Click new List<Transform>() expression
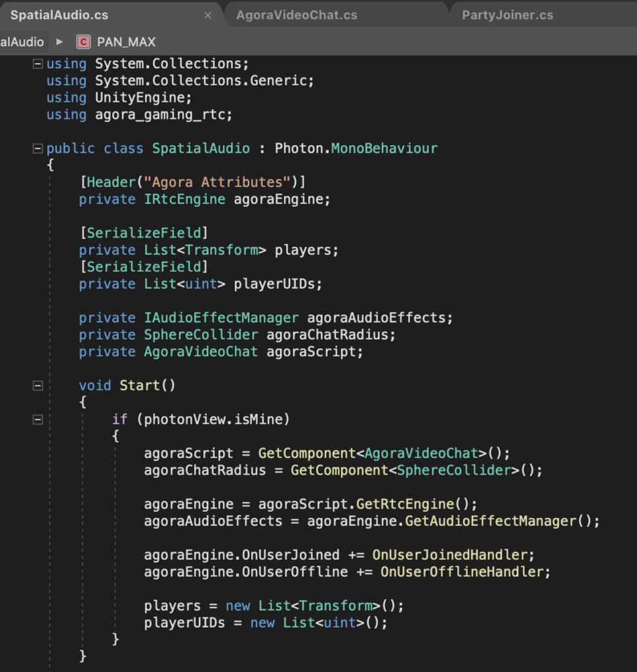The width and height of the screenshot is (637, 672). click(314, 606)
